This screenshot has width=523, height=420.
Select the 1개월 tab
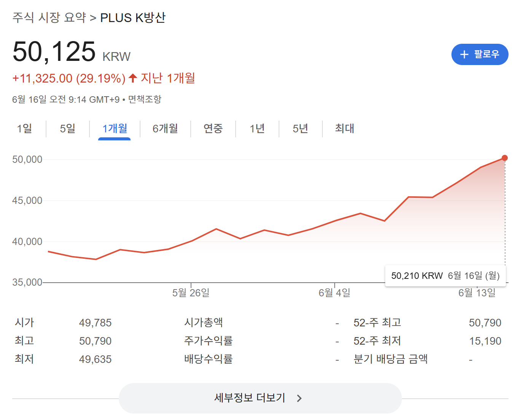click(x=115, y=129)
